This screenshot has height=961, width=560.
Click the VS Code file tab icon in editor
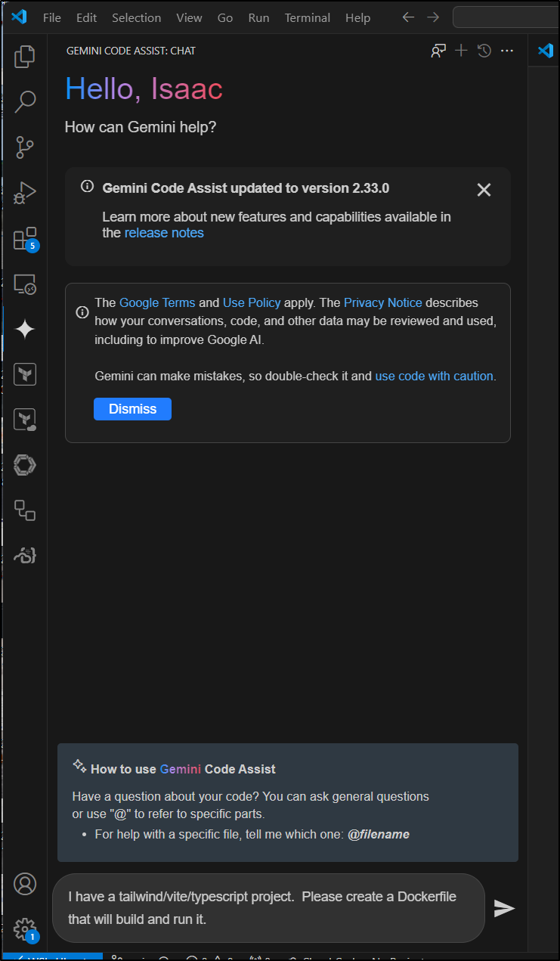(x=545, y=51)
